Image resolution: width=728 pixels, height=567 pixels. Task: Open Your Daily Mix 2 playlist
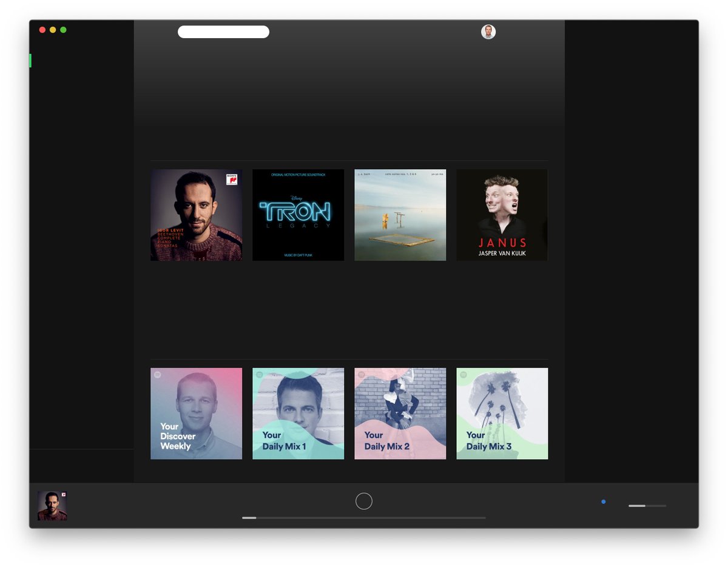pyautogui.click(x=400, y=414)
